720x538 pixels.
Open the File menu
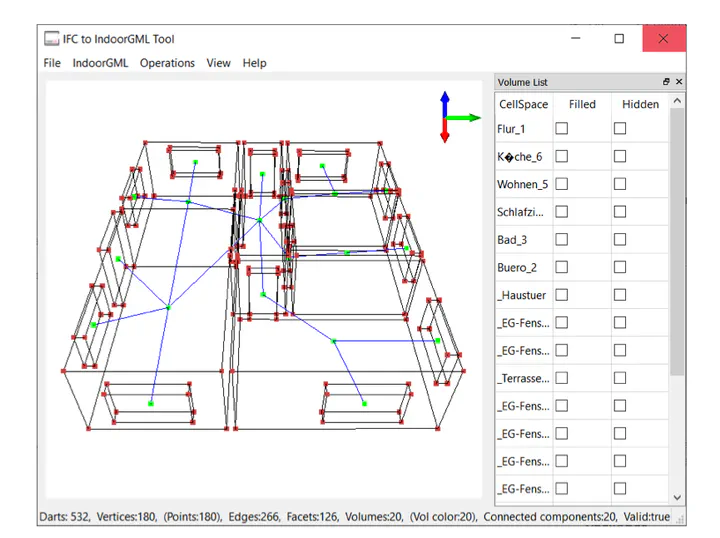click(x=52, y=63)
